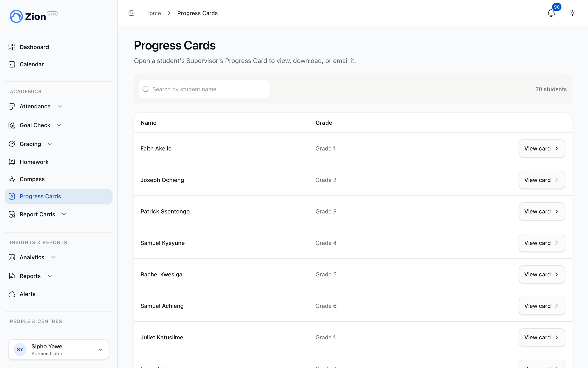Open Dashboard from the sidebar

click(x=59, y=47)
